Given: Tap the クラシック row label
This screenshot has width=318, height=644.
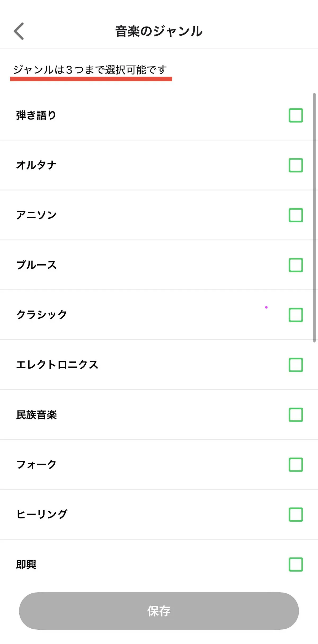Looking at the screenshot, I should 42,315.
